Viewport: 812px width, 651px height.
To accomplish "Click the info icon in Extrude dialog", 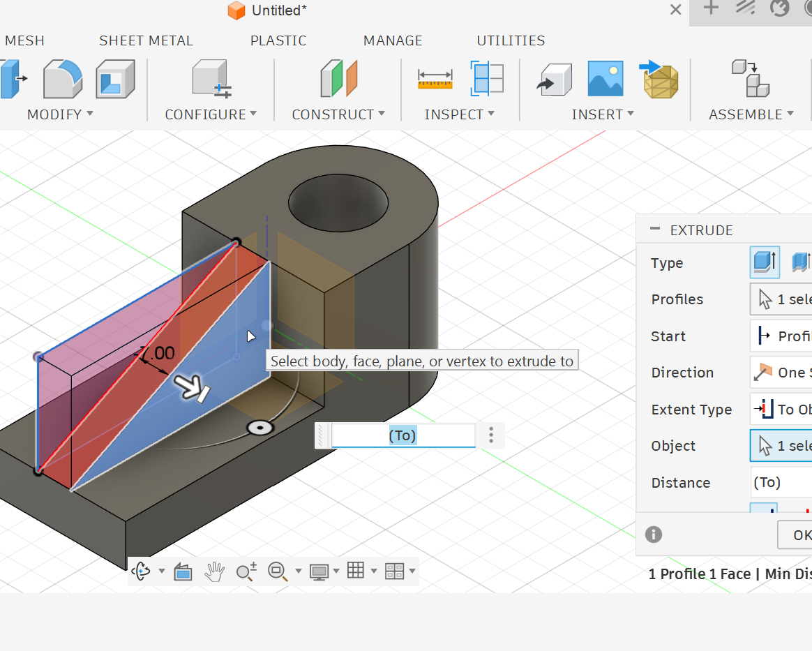I will tap(654, 534).
